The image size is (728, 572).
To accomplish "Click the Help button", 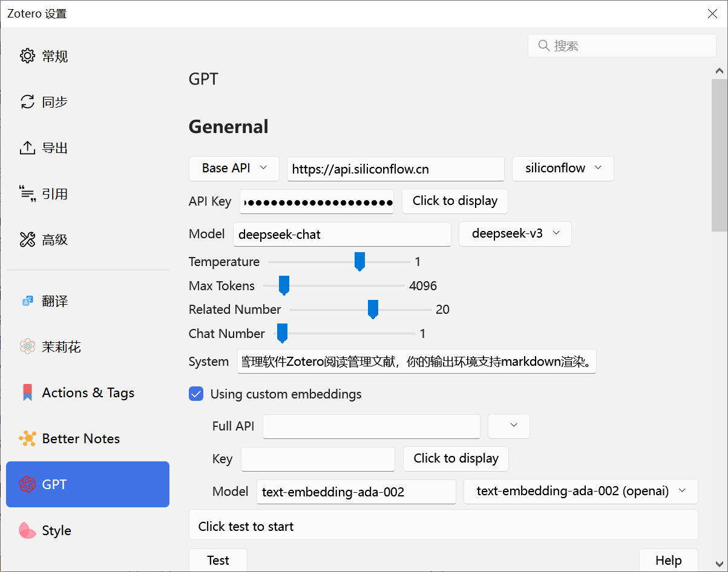I will [669, 560].
